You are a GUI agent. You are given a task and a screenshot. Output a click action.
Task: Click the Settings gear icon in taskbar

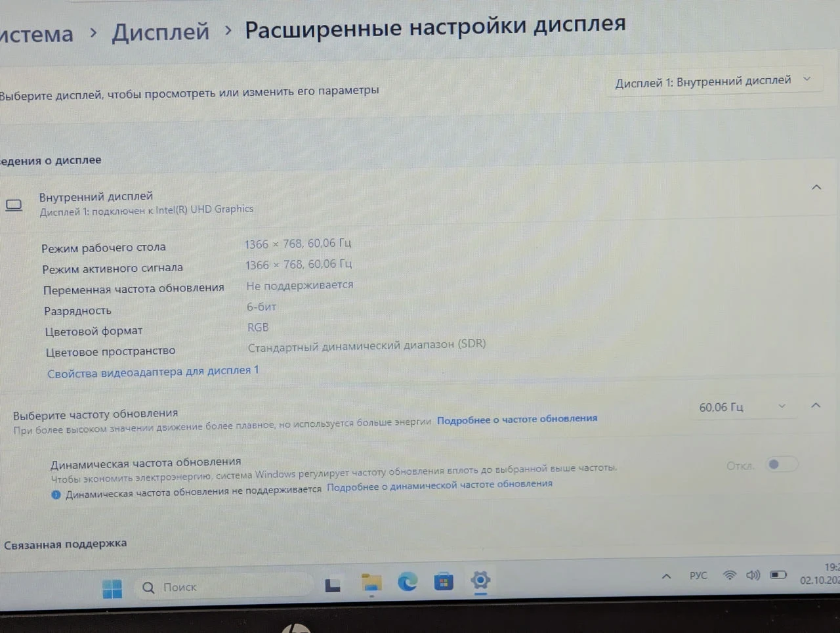click(480, 580)
